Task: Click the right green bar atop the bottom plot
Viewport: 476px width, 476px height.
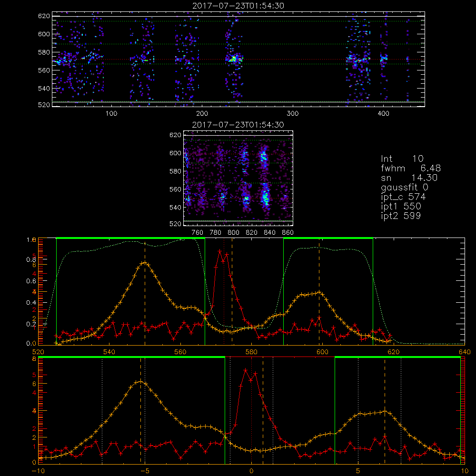Action: click(397, 357)
